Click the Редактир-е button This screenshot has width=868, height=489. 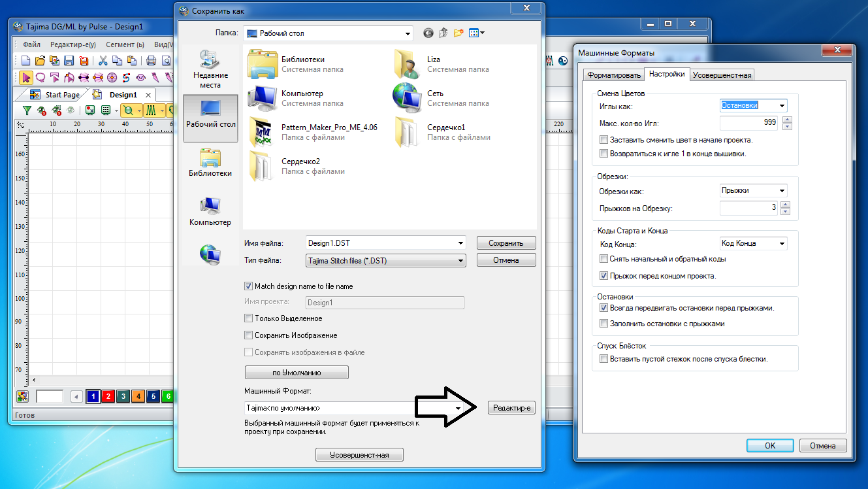[x=511, y=408]
